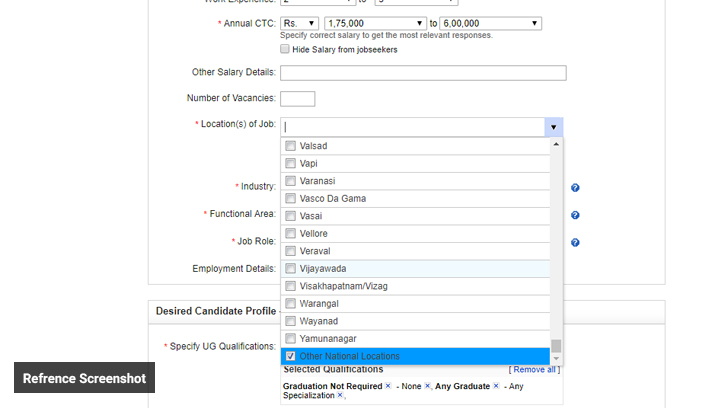
Task: Enable Hide Salary from jobseekers checkbox
Action: tap(286, 49)
